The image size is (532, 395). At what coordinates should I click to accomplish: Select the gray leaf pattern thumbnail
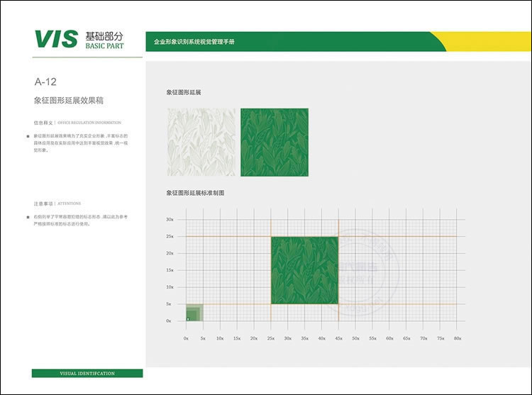(x=201, y=142)
